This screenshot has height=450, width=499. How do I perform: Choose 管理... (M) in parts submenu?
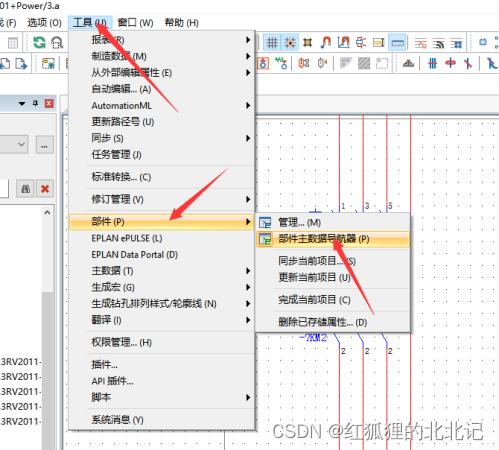333,222
